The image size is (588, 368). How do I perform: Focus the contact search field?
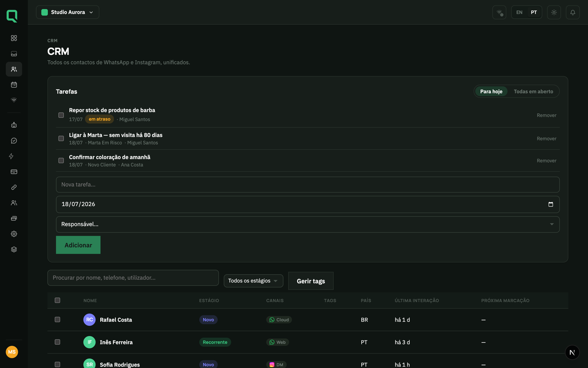click(133, 278)
